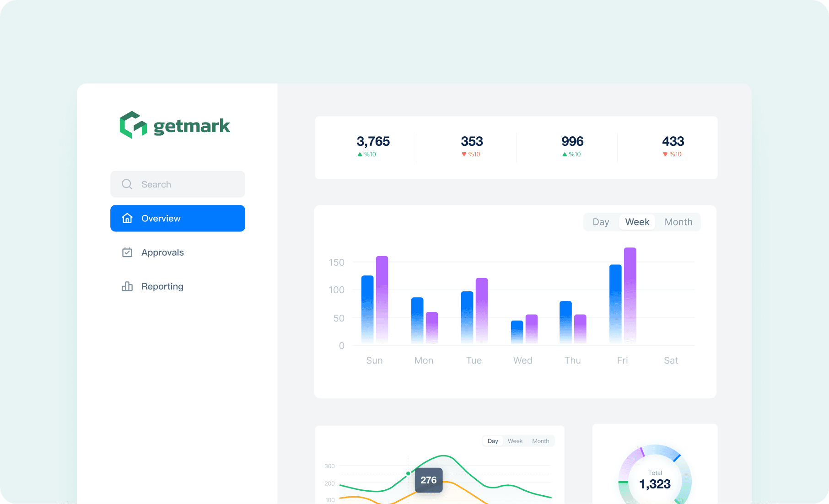The height and width of the screenshot is (504, 829).
Task: Switch bar chart to Month view
Action: (x=678, y=222)
